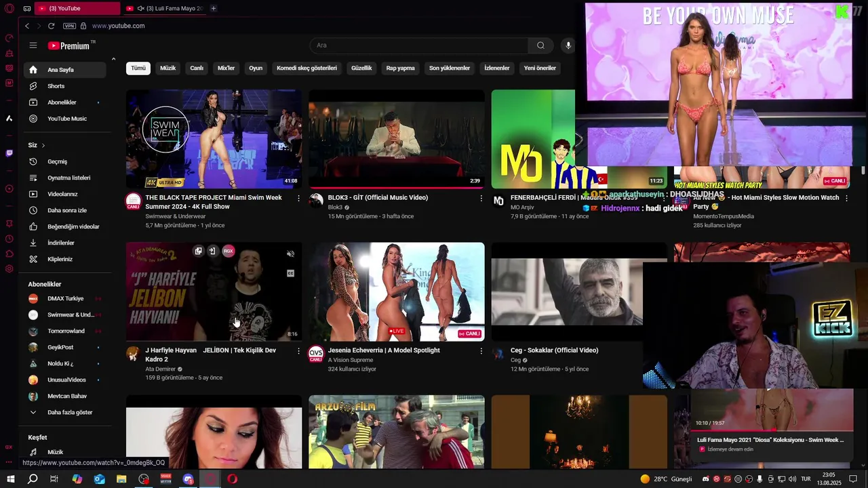Seek the miniplayer progress bar
Viewport: 868px width, 488px height.
(x=772, y=430)
